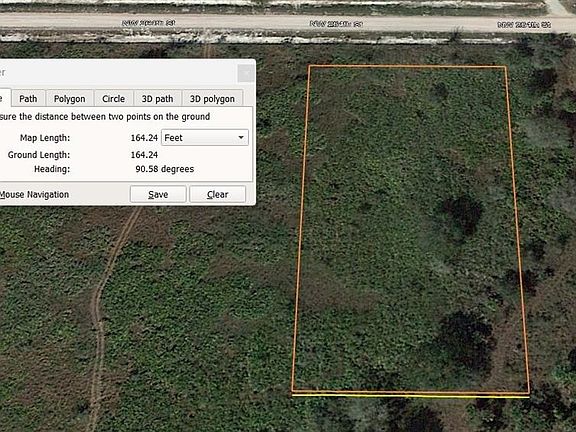Save the ruler measurement
Viewport: 576px width, 432px height.
158,194
